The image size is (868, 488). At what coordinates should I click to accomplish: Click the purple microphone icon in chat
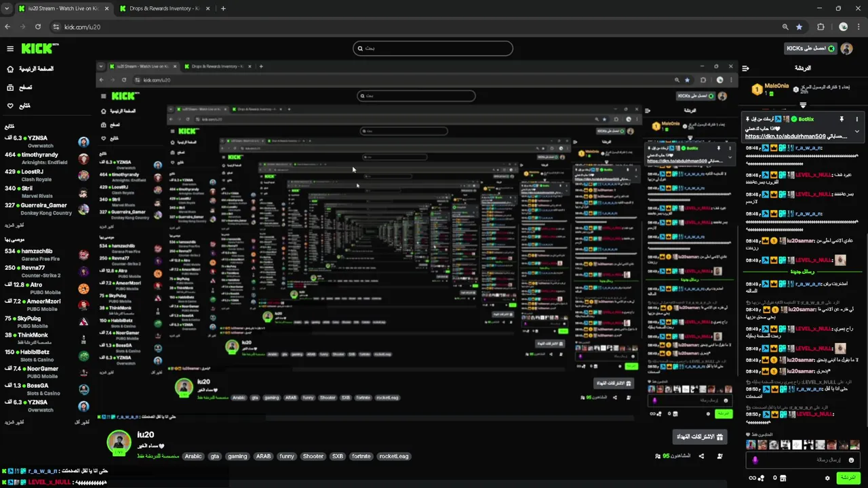tap(755, 460)
